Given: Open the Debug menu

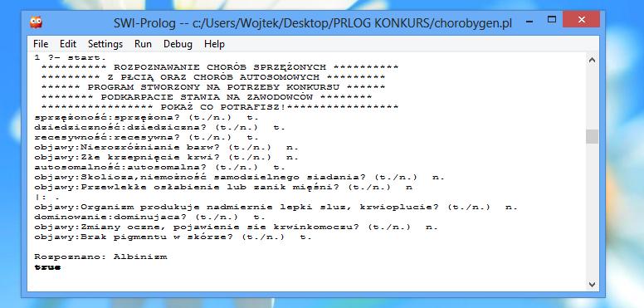Looking at the screenshot, I should pos(178,44).
